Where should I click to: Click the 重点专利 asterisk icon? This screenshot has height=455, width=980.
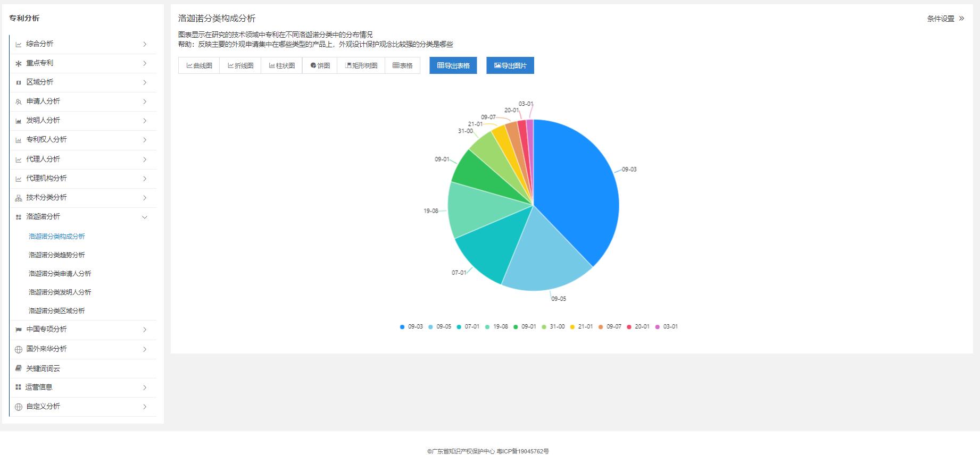pyautogui.click(x=19, y=64)
